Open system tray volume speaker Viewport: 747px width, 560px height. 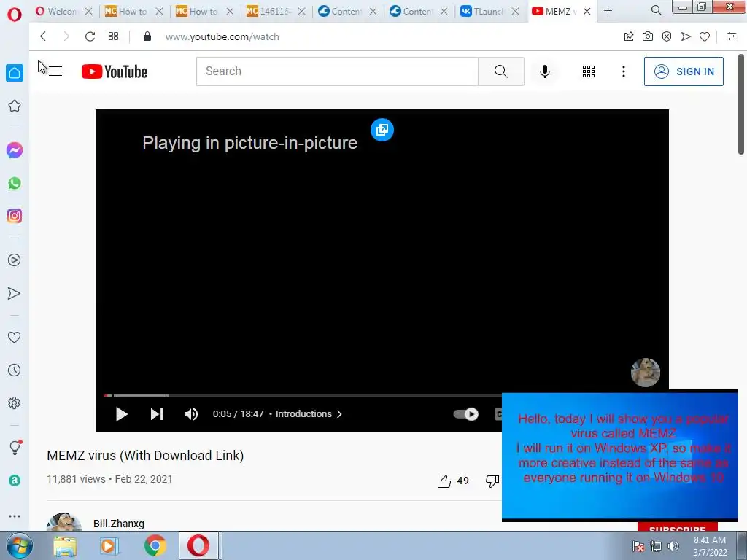(673, 546)
